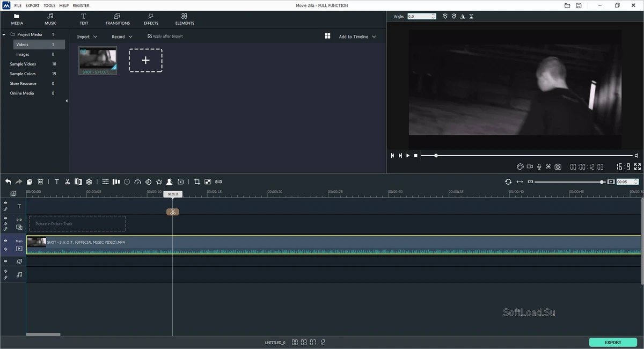The width and height of the screenshot is (644, 349).
Task: Open the speedometer Speed tool
Action: [137, 181]
